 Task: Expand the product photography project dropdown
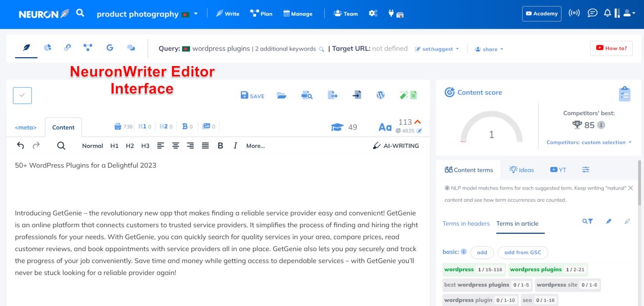pos(195,13)
